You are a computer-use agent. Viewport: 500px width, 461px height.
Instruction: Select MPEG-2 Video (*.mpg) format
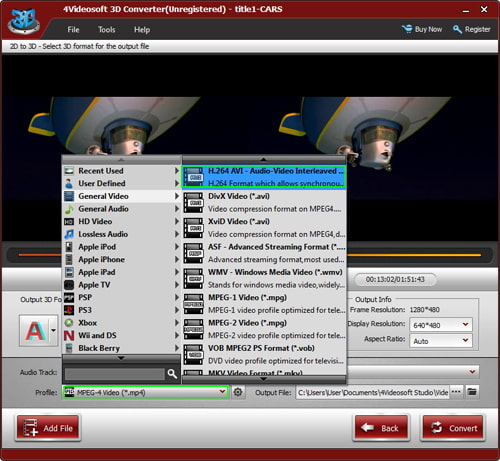(x=264, y=329)
